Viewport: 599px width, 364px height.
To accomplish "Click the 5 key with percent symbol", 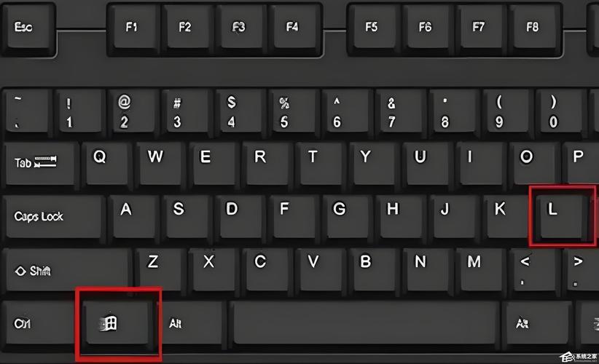I will click(294, 112).
